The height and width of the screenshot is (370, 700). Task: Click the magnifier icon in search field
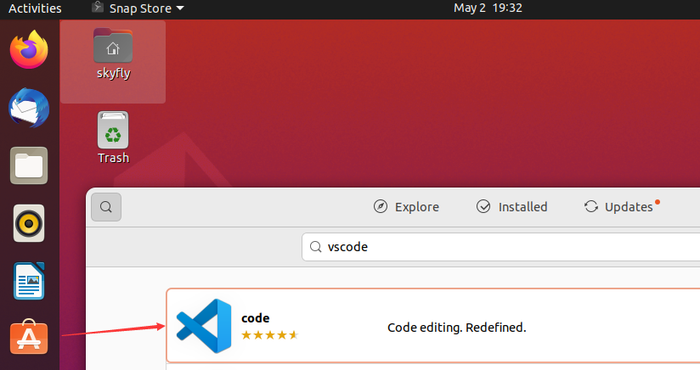(x=316, y=247)
